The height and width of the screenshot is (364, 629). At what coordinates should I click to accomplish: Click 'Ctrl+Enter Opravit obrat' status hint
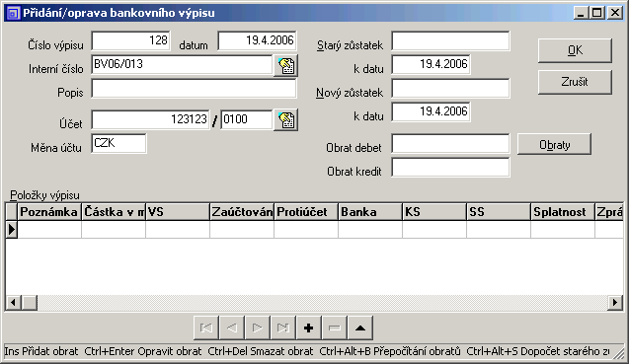click(143, 351)
